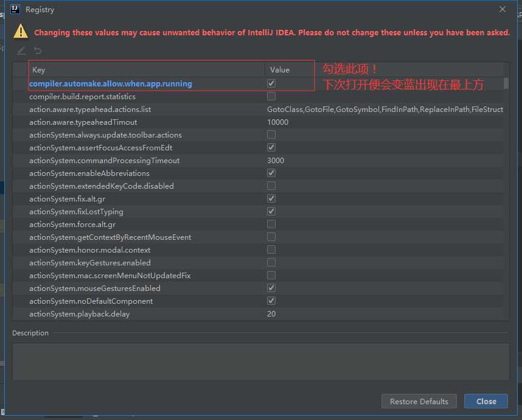The height and width of the screenshot is (420, 522).
Task: Click the value 20 cell
Action: point(271,313)
